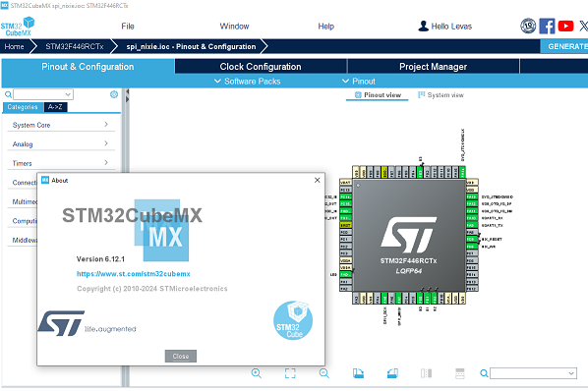Select the A->Z list mode

(x=55, y=107)
